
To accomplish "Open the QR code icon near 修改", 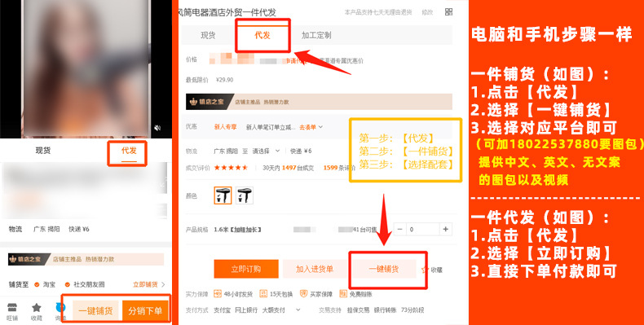I will click(448, 12).
